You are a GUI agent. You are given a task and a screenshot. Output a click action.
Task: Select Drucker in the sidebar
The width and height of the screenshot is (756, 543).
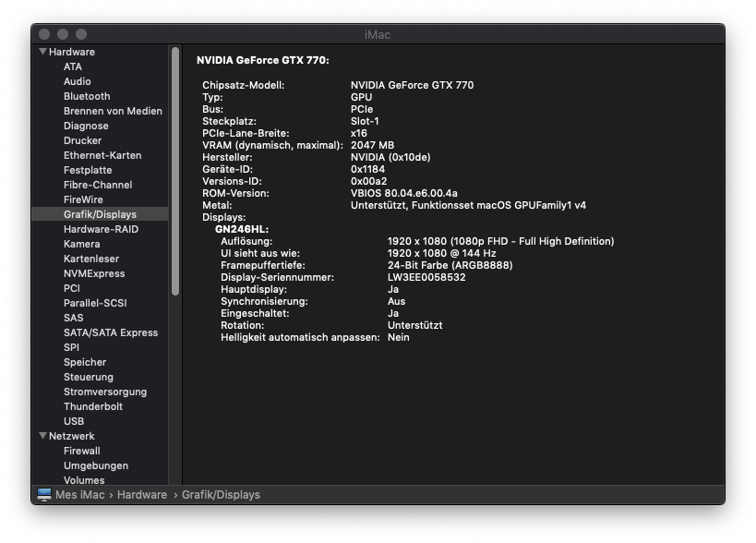pos(82,140)
